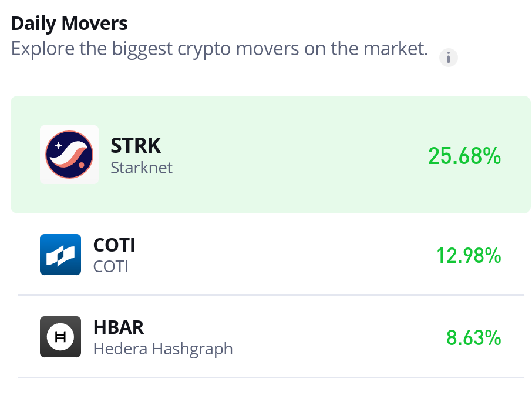Open the Hedera Hashgraph name label
The height and width of the screenshot is (395, 532).
[x=163, y=349]
